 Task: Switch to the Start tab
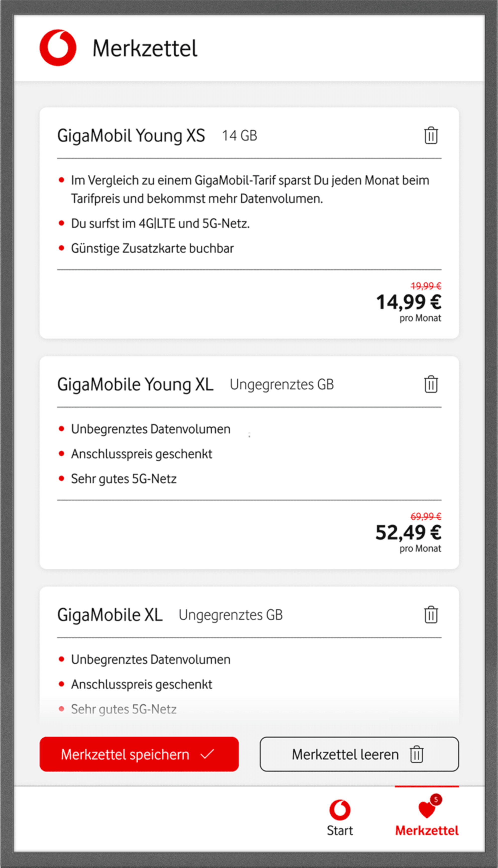coord(340,830)
